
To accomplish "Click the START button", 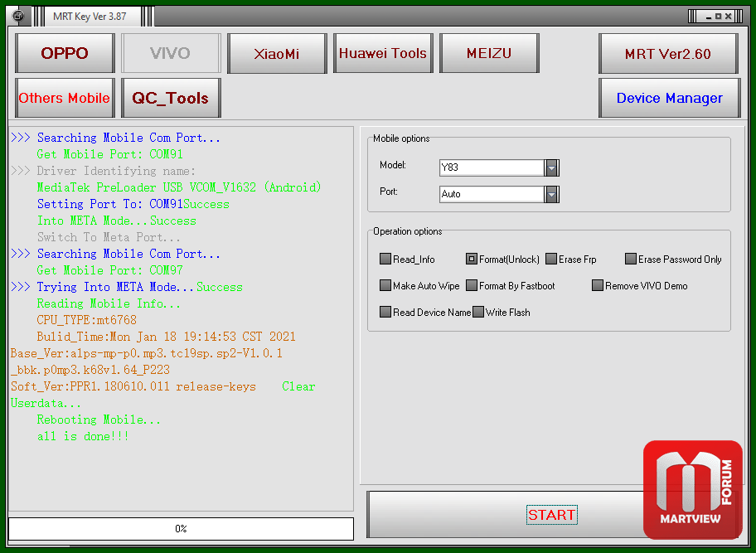I will pos(551,514).
